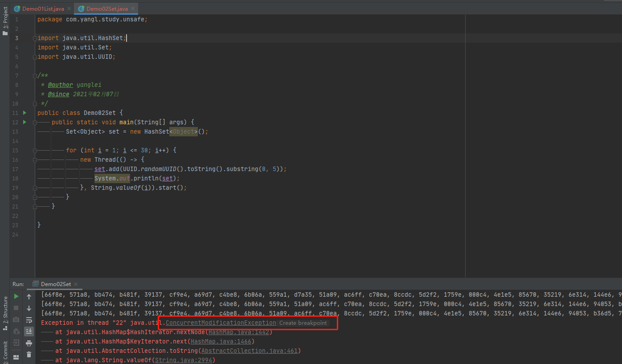The height and width of the screenshot is (364, 622).
Task: Collapse the main method fold at line 12
Action: [34, 122]
